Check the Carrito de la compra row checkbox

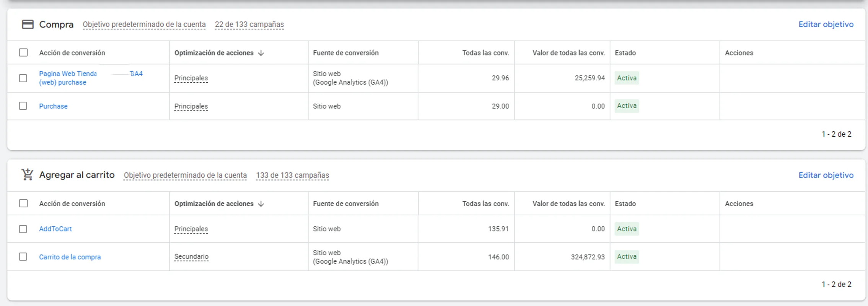pyautogui.click(x=23, y=257)
